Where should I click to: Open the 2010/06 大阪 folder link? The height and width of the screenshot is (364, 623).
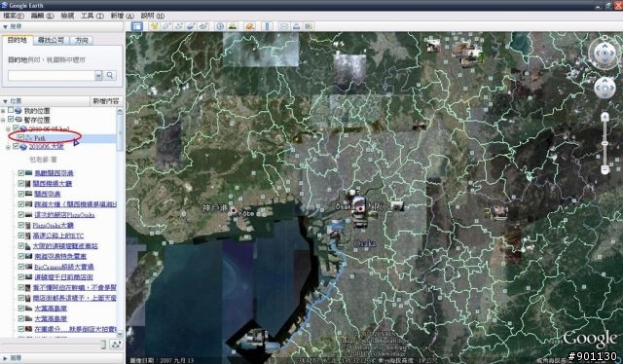click(46, 146)
